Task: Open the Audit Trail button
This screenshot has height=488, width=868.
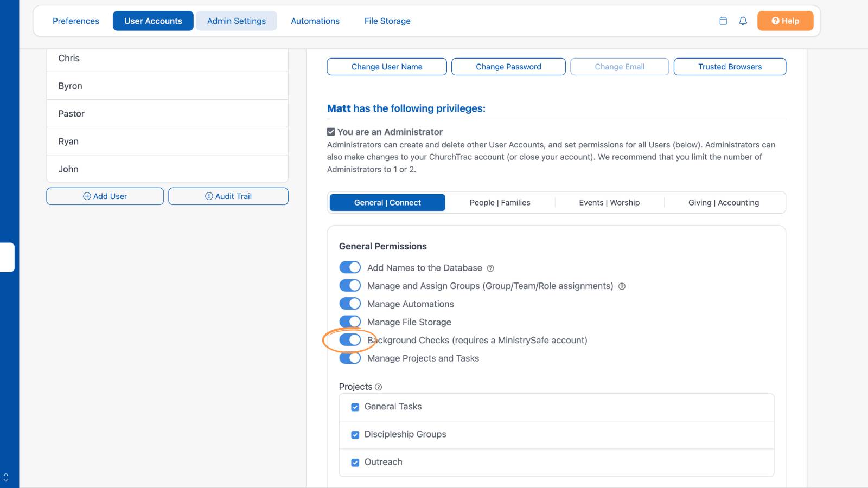Action: tap(228, 196)
